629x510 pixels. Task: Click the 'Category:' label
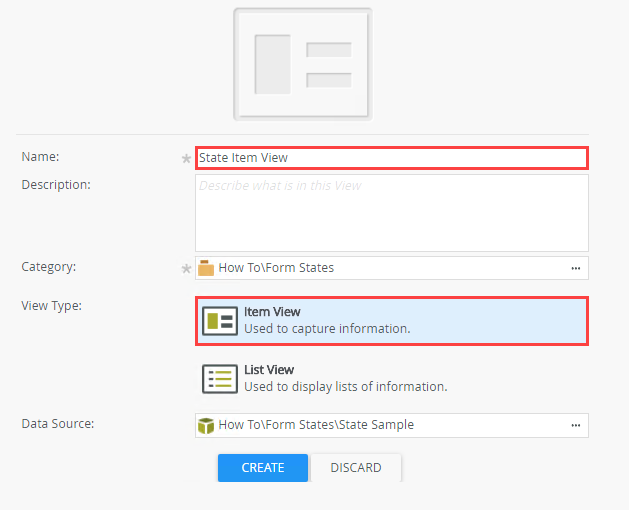(x=49, y=267)
